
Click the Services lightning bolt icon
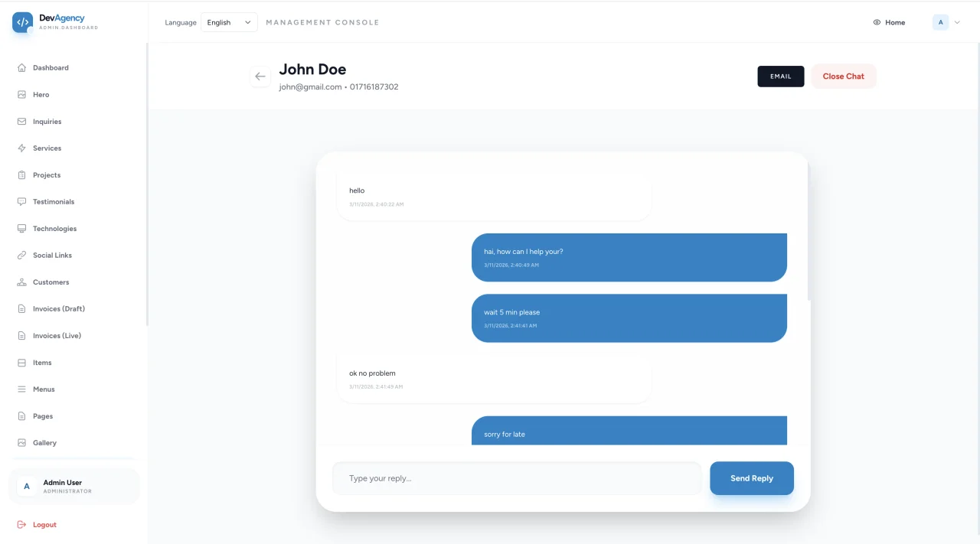pos(21,148)
